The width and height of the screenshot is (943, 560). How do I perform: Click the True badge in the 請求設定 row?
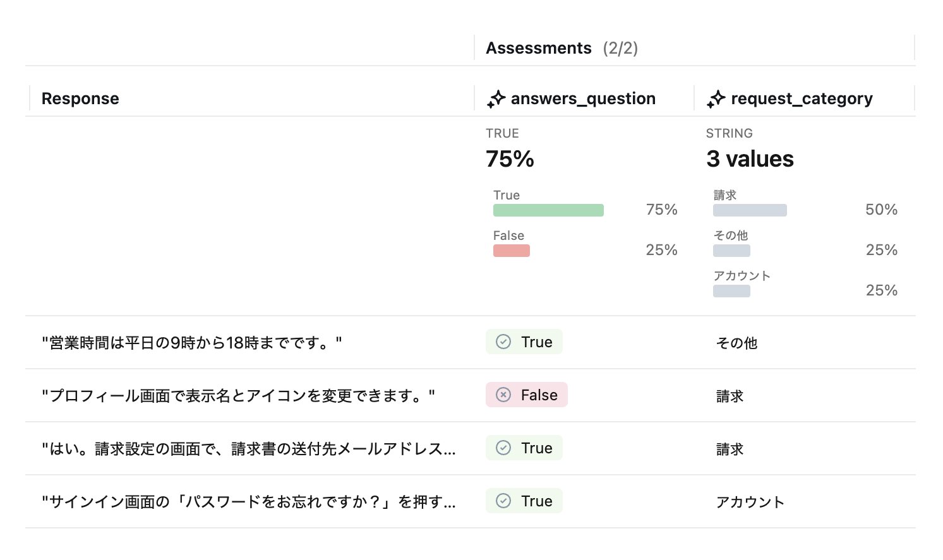pyautogui.click(x=524, y=448)
